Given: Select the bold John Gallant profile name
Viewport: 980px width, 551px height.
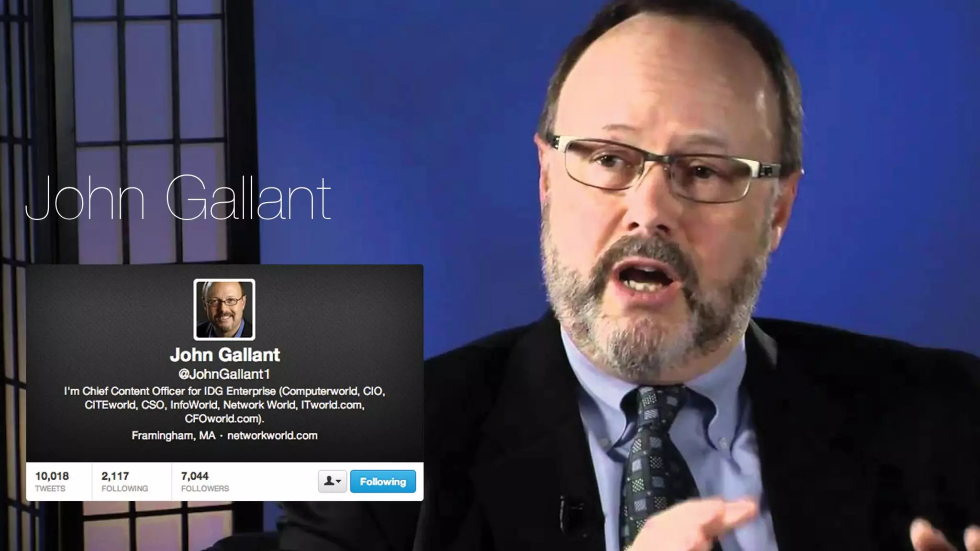Looking at the screenshot, I should (x=225, y=355).
